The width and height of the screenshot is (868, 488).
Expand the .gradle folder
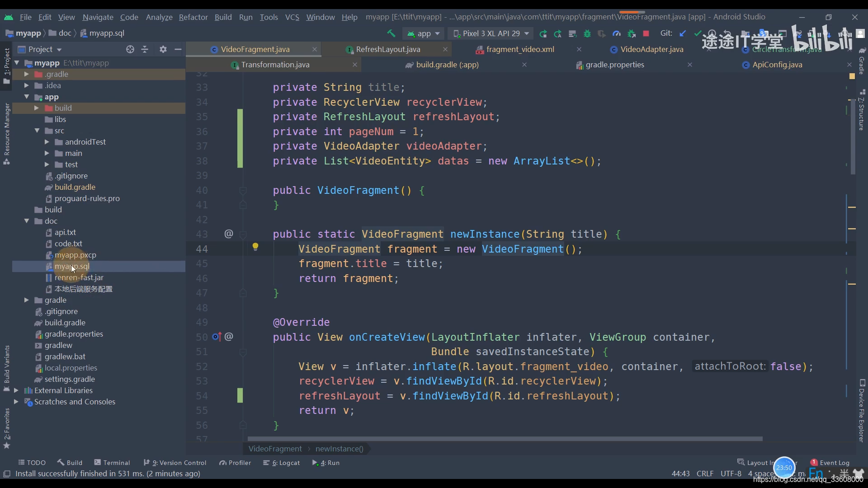click(26, 74)
